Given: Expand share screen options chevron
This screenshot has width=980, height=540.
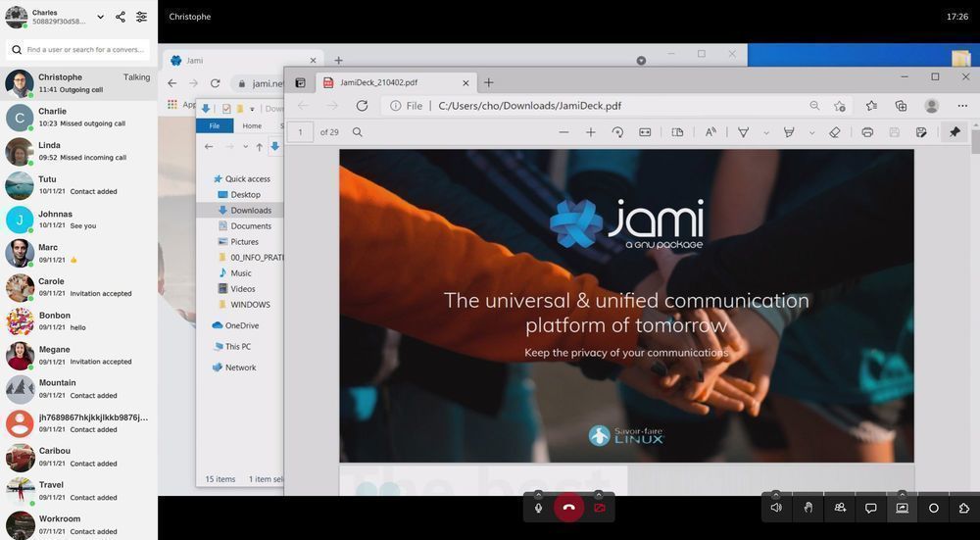Looking at the screenshot, I should click(902, 494).
